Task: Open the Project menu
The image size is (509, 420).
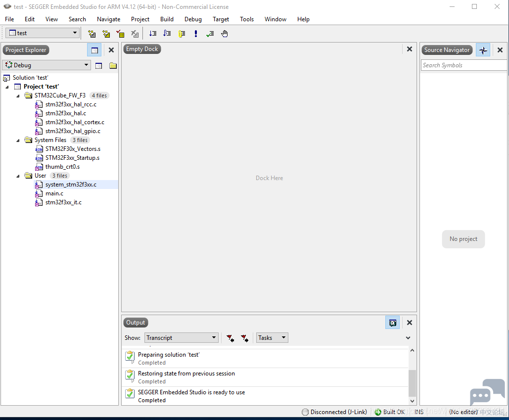Action: (x=140, y=19)
